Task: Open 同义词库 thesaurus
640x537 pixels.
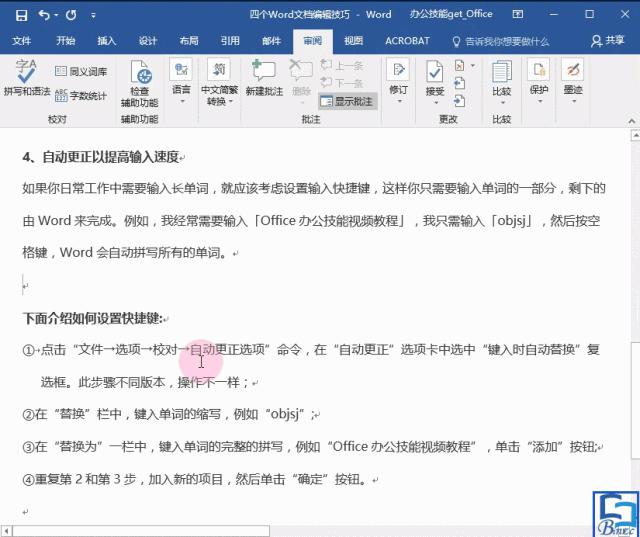Action: coord(81,71)
